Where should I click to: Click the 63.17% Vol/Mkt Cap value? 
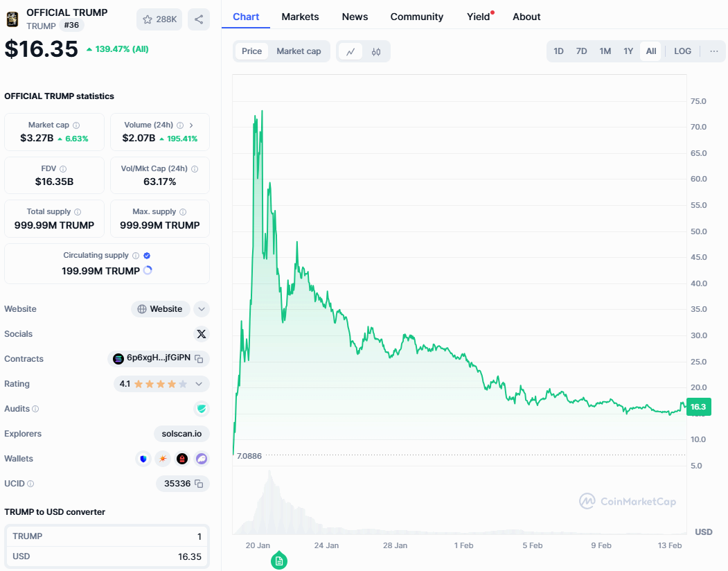tap(160, 182)
